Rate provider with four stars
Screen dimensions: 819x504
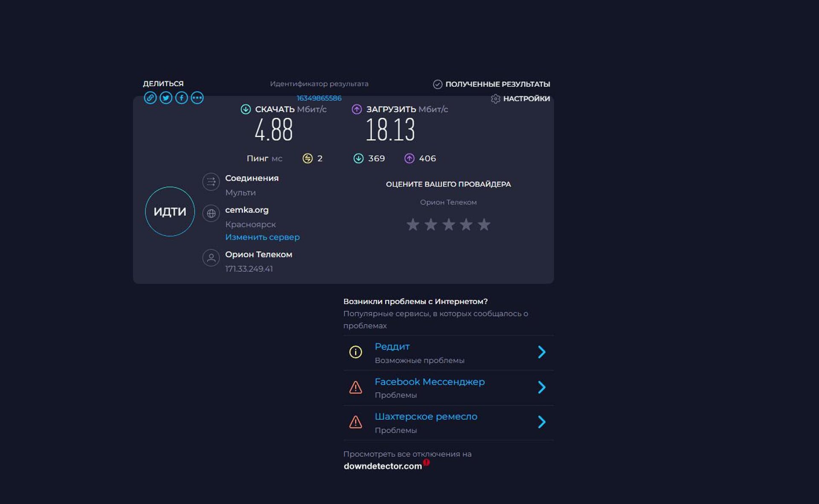tap(466, 224)
